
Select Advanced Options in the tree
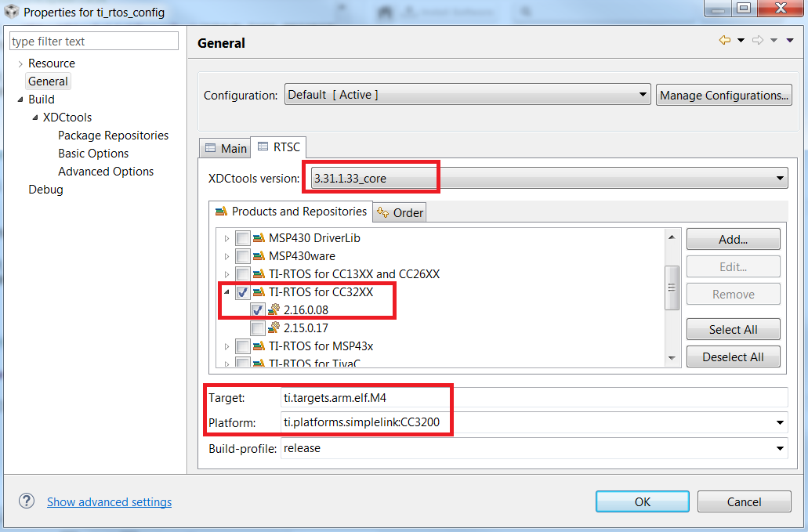pos(106,172)
